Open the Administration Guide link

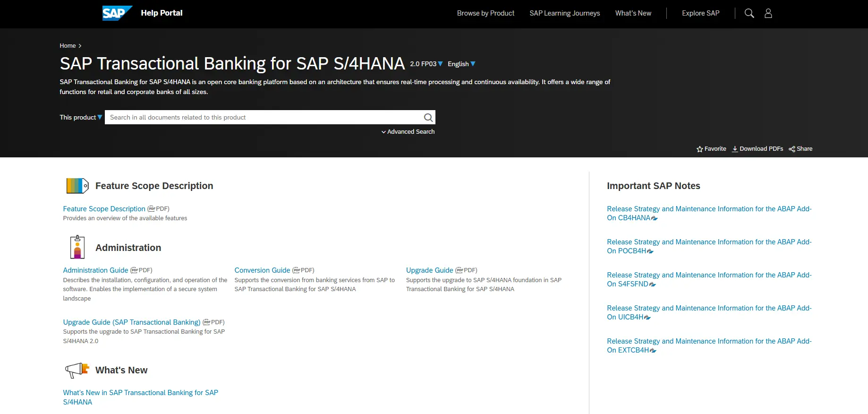point(96,270)
